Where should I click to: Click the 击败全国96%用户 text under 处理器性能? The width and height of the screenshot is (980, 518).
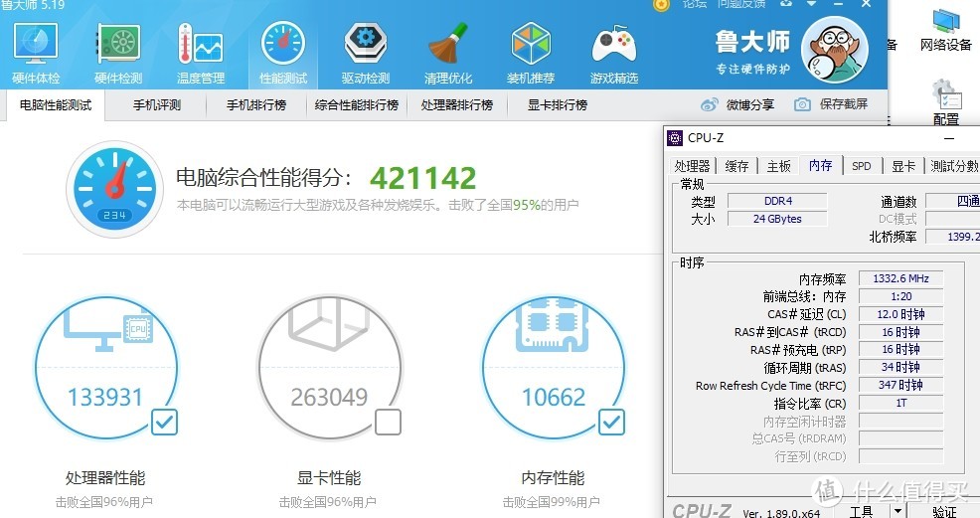(x=103, y=502)
